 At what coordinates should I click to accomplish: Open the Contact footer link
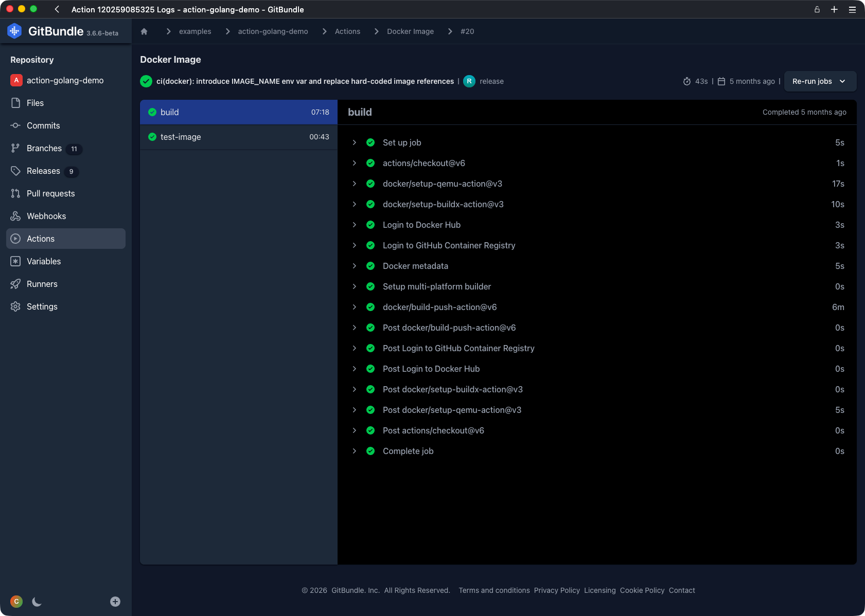(x=682, y=590)
